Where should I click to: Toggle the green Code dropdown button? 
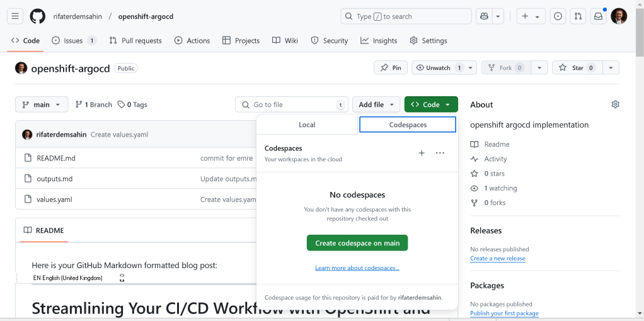(x=431, y=104)
